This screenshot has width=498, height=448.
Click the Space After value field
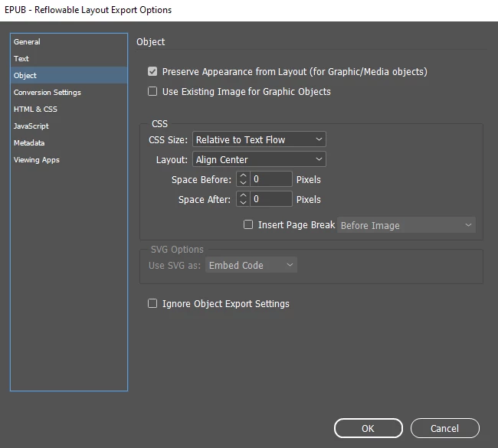pyautogui.click(x=271, y=199)
